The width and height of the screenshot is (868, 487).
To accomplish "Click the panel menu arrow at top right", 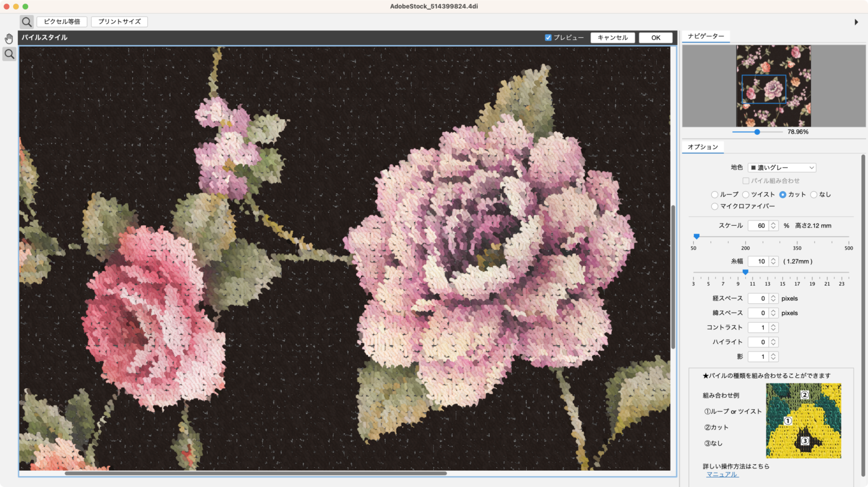I will click(x=857, y=22).
